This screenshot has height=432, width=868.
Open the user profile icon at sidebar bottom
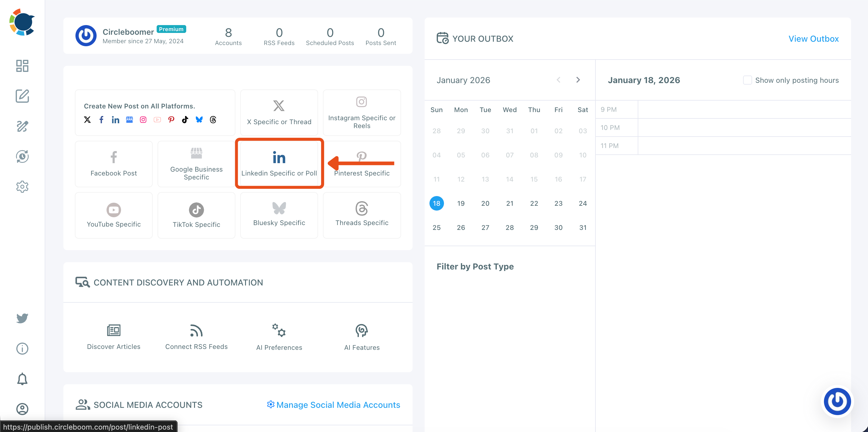click(x=22, y=409)
